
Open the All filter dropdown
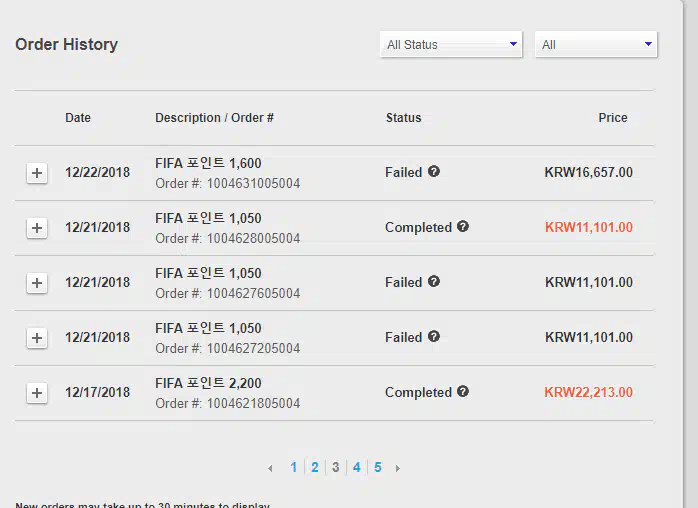click(596, 45)
